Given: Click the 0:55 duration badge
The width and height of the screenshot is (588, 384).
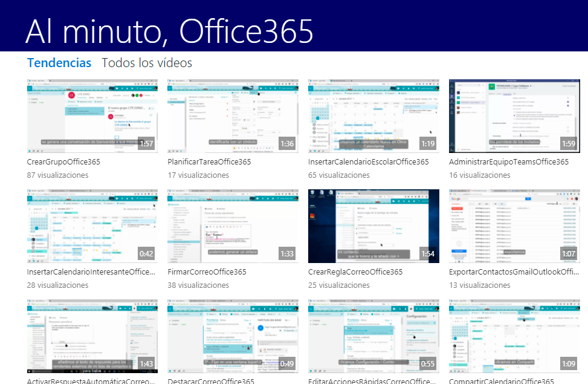Looking at the screenshot, I should [428, 363].
